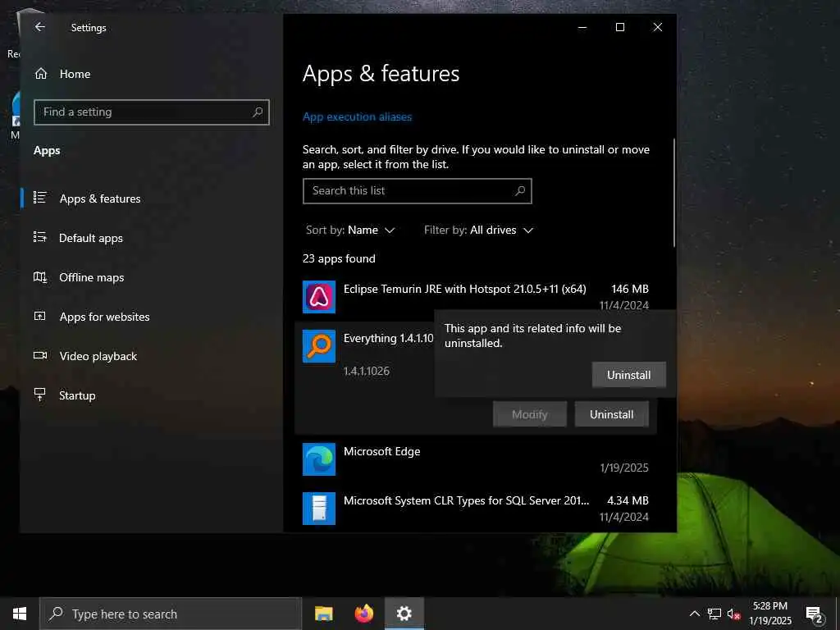
Task: Click the Find a setting search box
Action: pyautogui.click(x=152, y=112)
